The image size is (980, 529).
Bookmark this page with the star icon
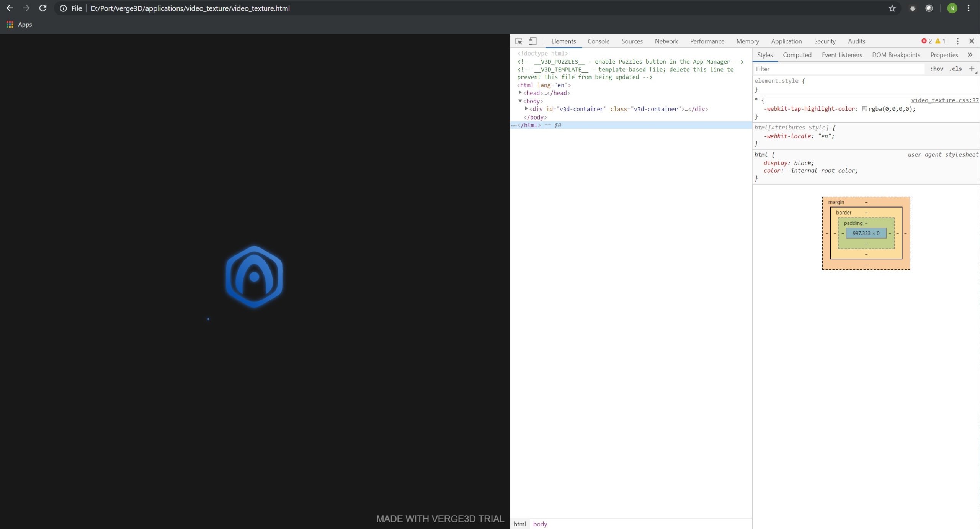coord(892,8)
